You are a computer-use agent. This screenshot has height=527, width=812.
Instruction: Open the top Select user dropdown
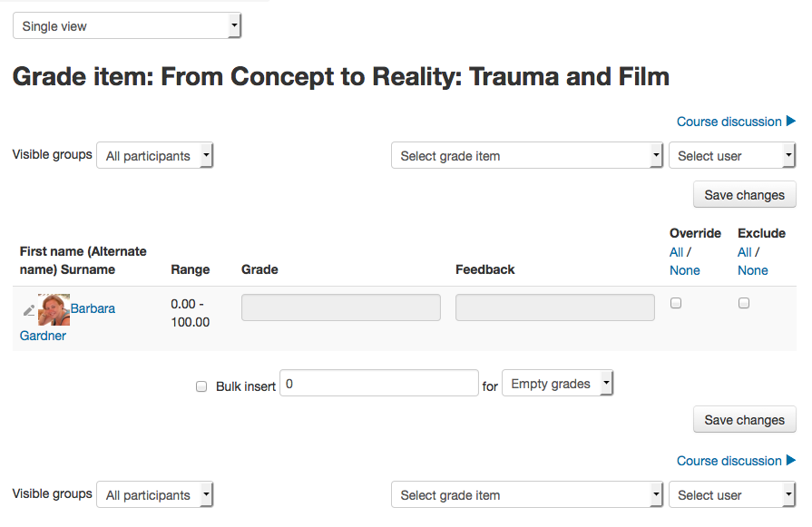[732, 155]
